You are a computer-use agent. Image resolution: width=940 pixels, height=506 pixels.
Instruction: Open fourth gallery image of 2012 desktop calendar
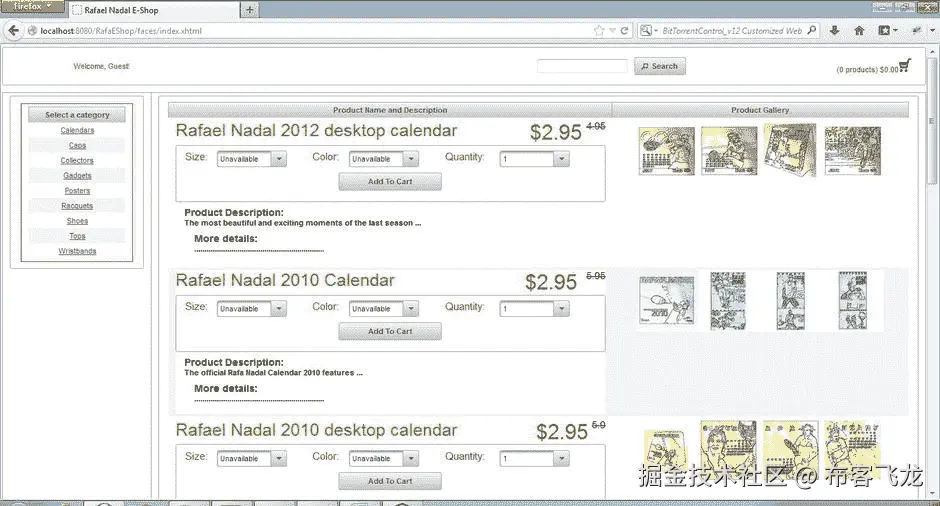(852, 151)
